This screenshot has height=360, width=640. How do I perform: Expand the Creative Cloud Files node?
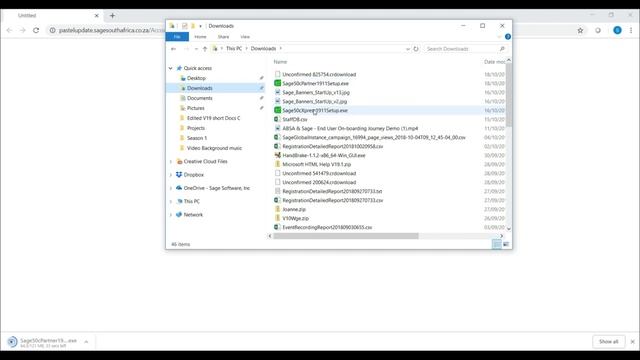[171, 162]
